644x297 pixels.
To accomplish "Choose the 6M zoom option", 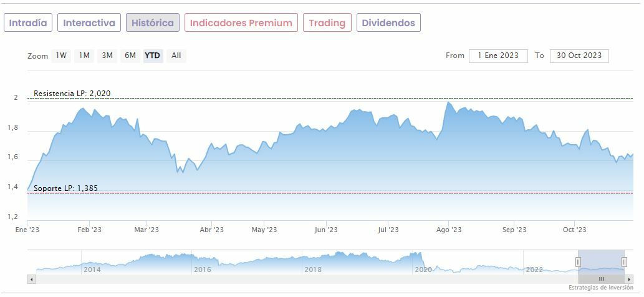I will (130, 56).
